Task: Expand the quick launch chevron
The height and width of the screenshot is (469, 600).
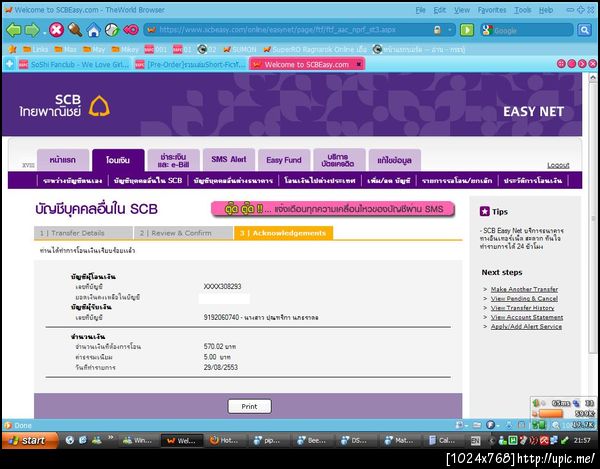Action: tap(111, 437)
